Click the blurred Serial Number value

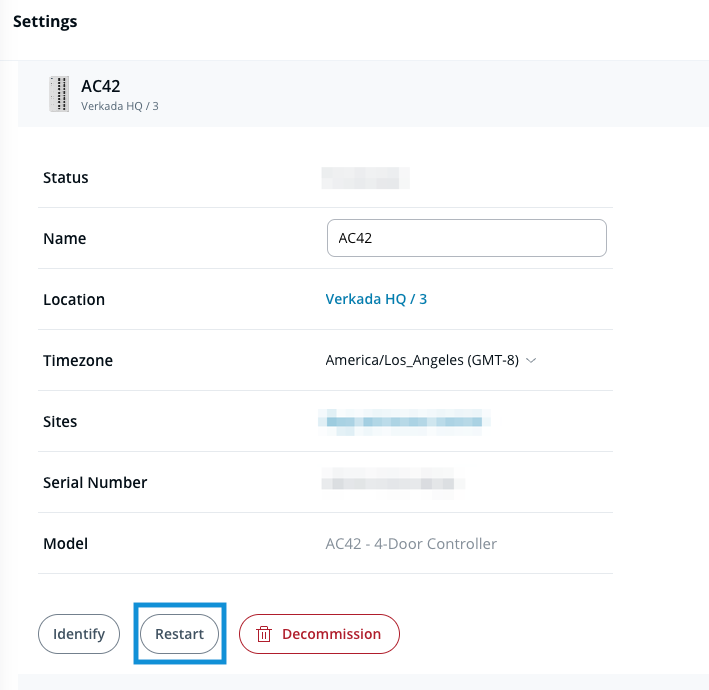pos(394,483)
